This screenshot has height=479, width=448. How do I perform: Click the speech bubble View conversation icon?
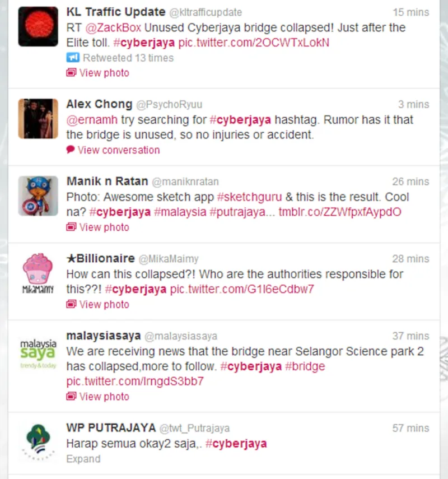71,150
